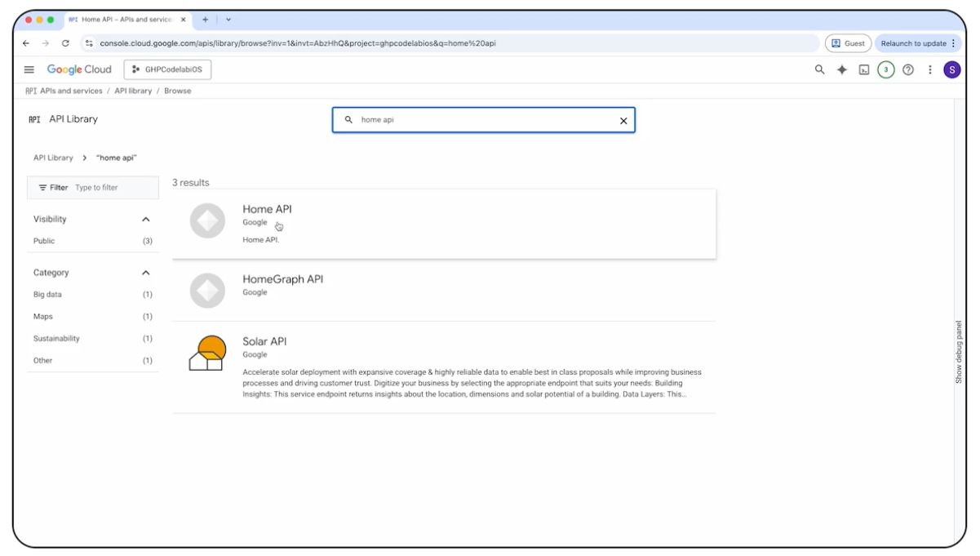Click the Type to filter input field

tap(113, 188)
